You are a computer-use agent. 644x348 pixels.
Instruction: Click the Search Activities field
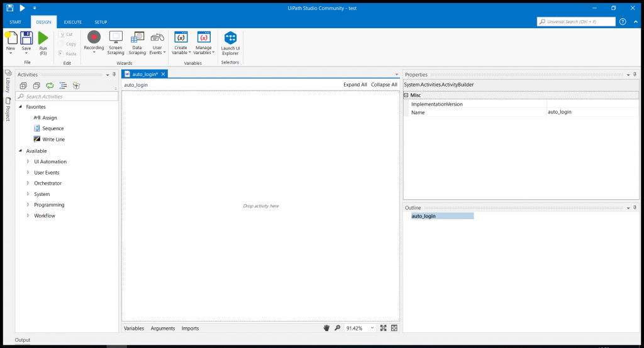(67, 97)
